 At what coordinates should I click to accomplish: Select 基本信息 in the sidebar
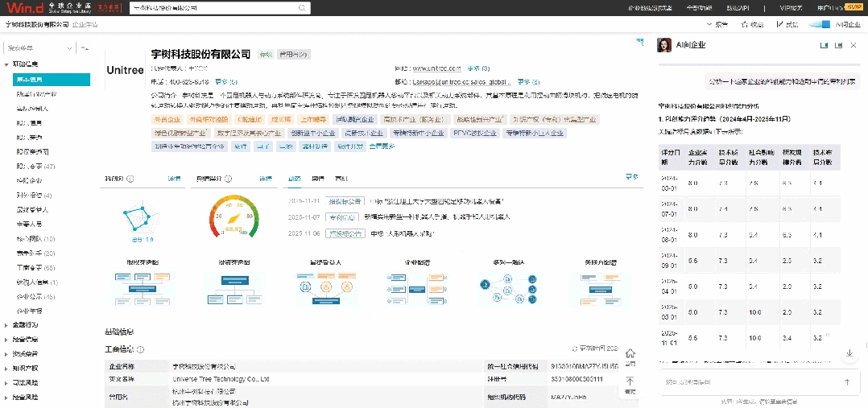[52, 79]
